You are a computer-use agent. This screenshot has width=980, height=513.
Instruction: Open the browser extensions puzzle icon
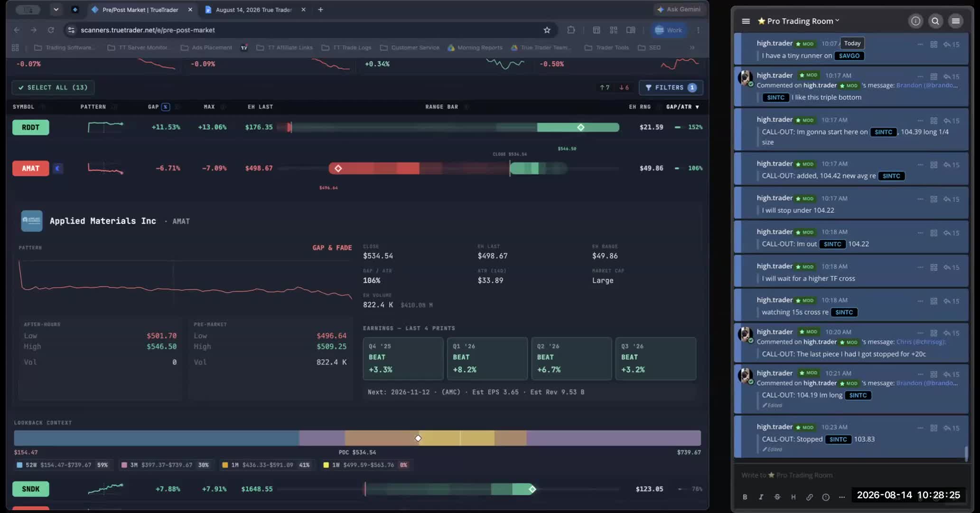click(571, 30)
